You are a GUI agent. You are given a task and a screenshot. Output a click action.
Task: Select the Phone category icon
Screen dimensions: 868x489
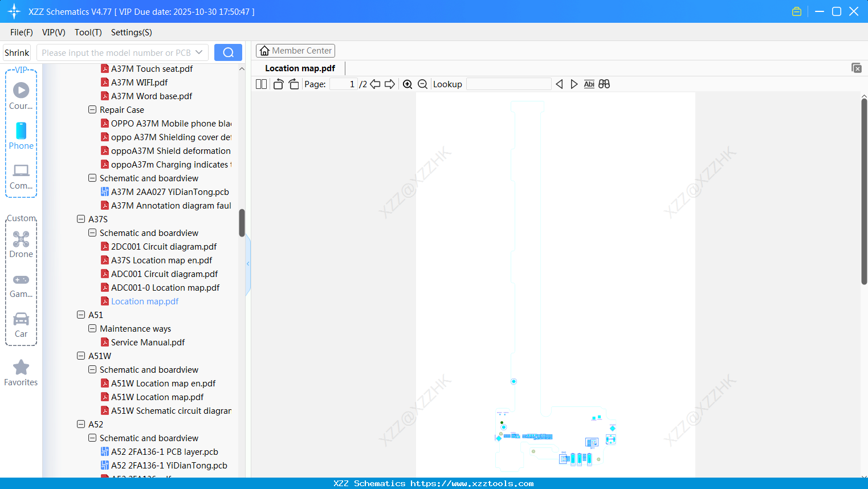tap(21, 136)
